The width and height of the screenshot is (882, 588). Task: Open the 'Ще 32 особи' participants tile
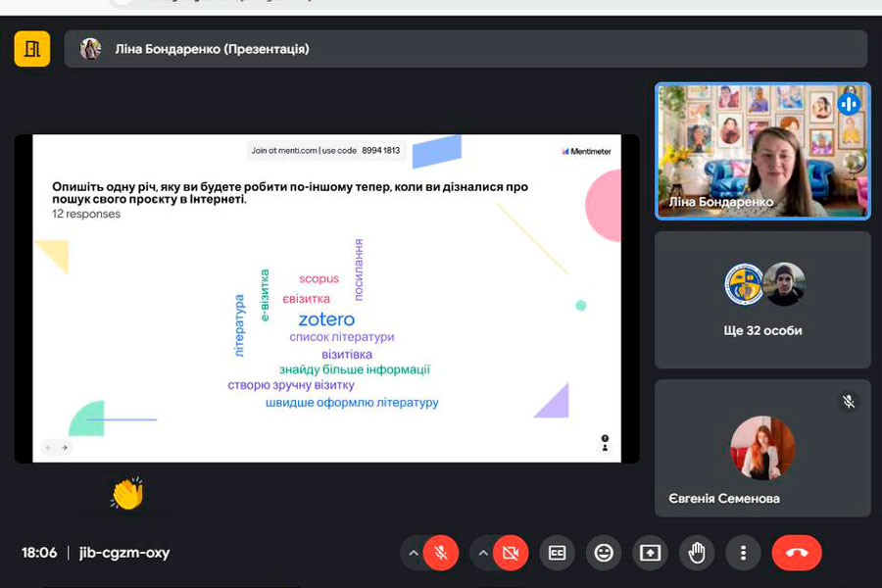coord(762,301)
